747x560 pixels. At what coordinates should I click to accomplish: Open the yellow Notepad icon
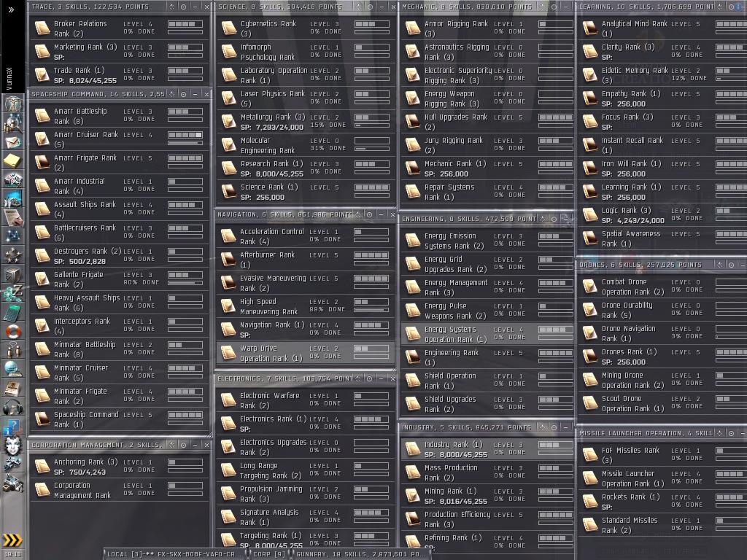[12, 160]
